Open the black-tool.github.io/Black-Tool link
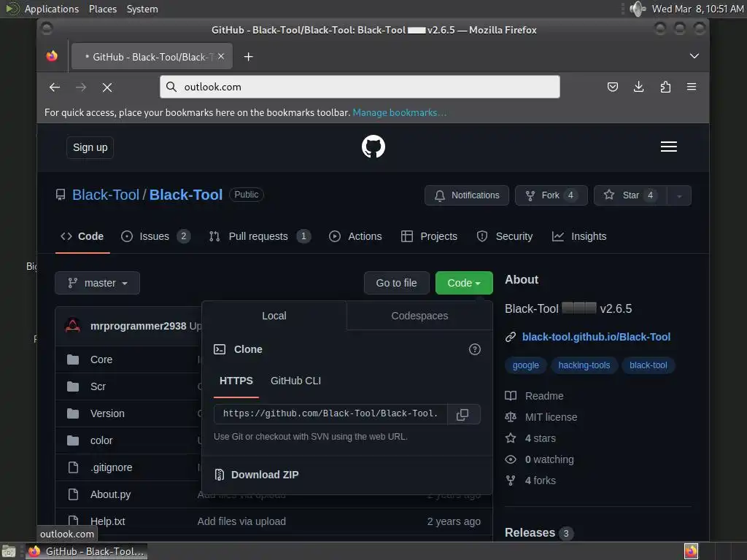 click(x=596, y=337)
